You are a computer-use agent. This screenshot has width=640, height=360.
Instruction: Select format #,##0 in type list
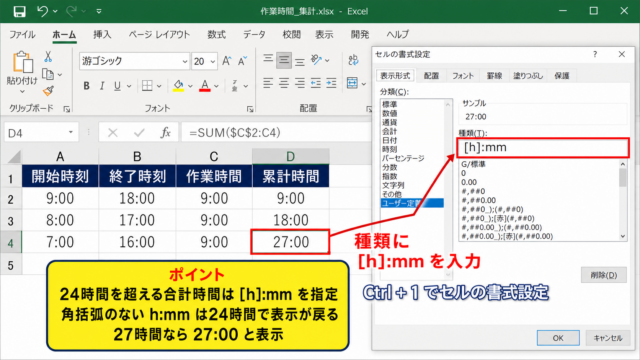pos(473,191)
